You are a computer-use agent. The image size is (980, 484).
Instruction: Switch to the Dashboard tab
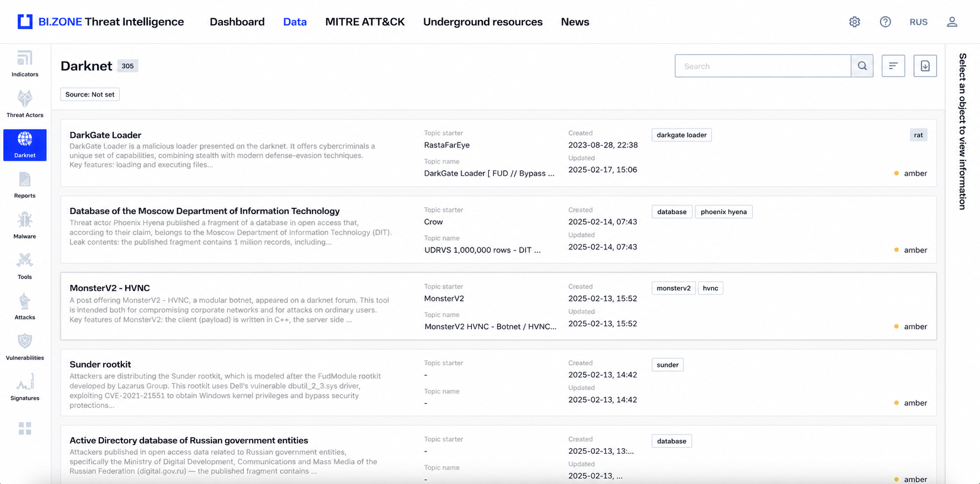click(x=237, y=22)
